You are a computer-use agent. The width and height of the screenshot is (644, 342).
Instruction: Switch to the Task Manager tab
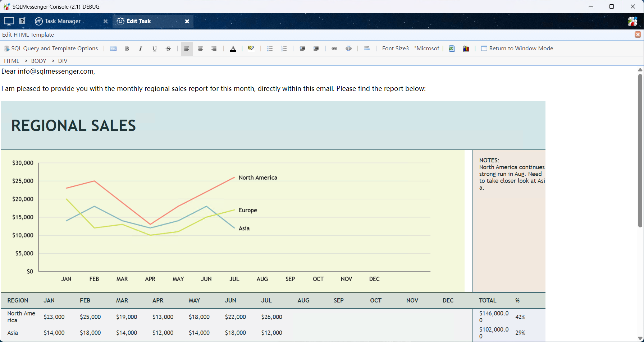coord(63,21)
